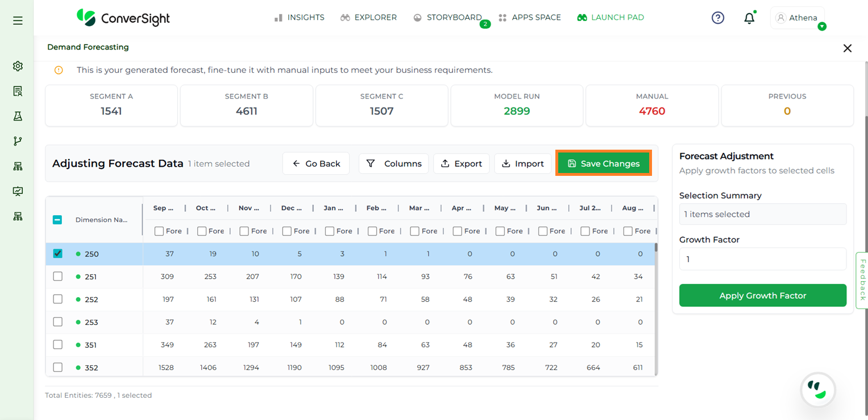Click the 1528 cell in row 352
Screen dimensions: 868x420
166,368
